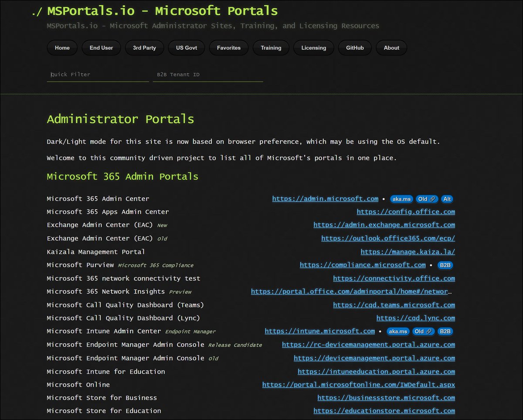This screenshot has height=420, width=523.
Task: Click the Kaizala Management Portal label
Action: (96, 252)
